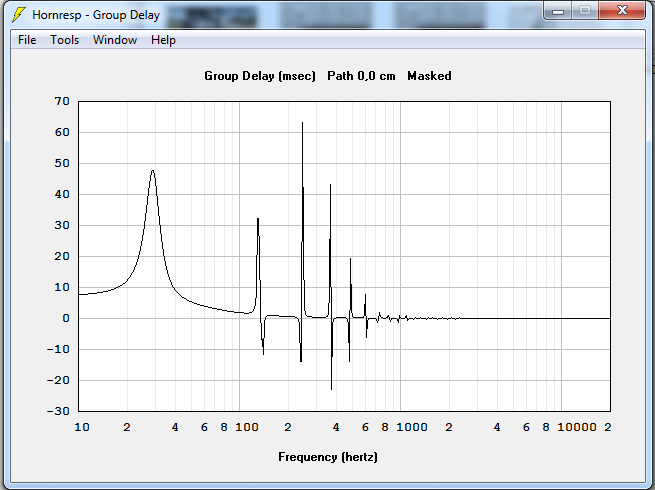Viewport: 655px width, 490px height.
Task: Open the Tools menu
Action: [x=64, y=40]
